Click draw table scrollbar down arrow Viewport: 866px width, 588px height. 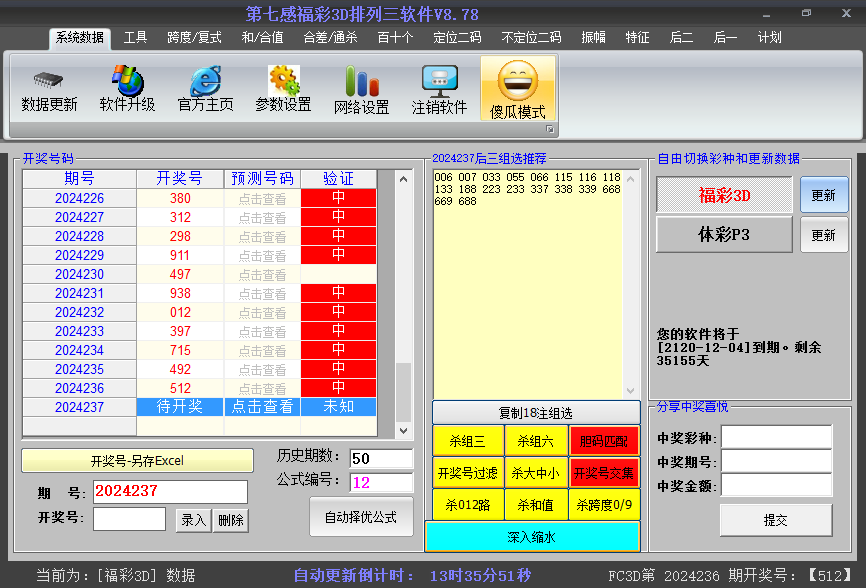pyautogui.click(x=404, y=431)
